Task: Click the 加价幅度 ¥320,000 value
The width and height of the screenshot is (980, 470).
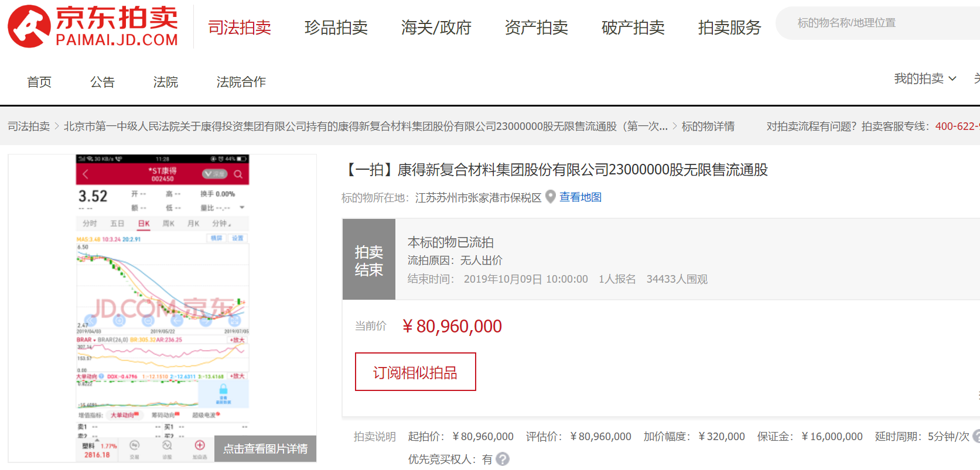Action: click(x=722, y=437)
